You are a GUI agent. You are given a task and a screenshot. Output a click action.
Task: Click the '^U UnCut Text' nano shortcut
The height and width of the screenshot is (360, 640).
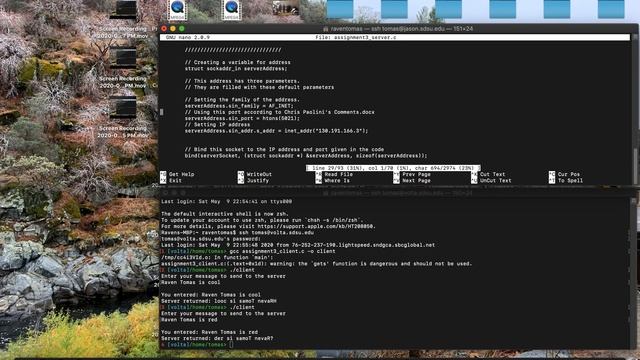492,180
